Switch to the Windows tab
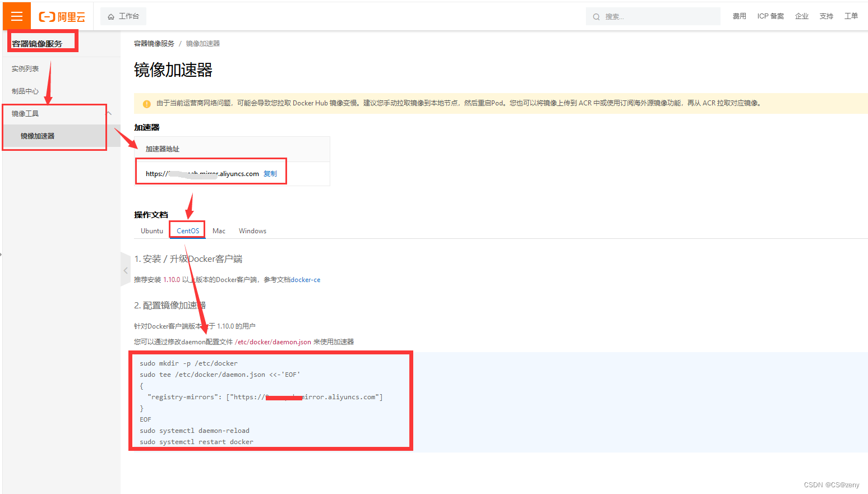 [x=252, y=231]
